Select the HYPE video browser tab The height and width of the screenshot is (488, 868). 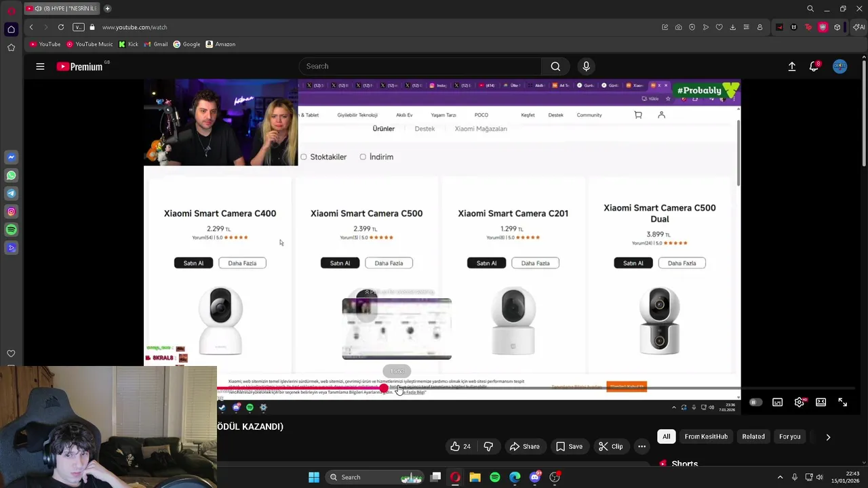pyautogui.click(x=61, y=9)
